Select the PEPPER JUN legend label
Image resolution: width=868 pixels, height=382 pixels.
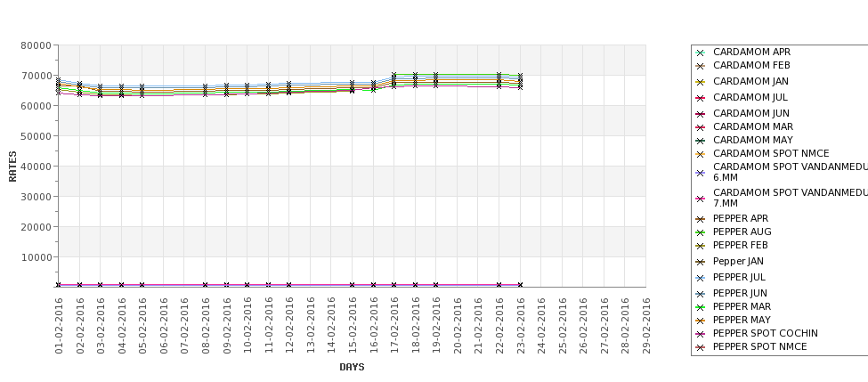tap(740, 294)
